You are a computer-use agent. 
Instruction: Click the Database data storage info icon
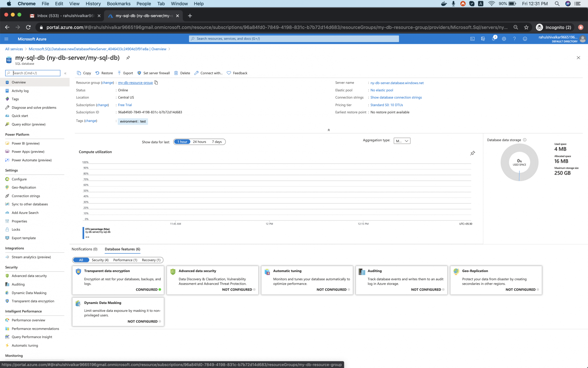525,140
